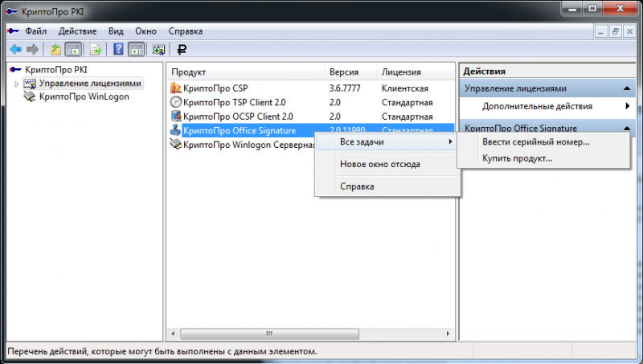Click Стандартная license in TSP Client row
Image resolution: width=643 pixels, height=364 pixels.
pos(408,103)
